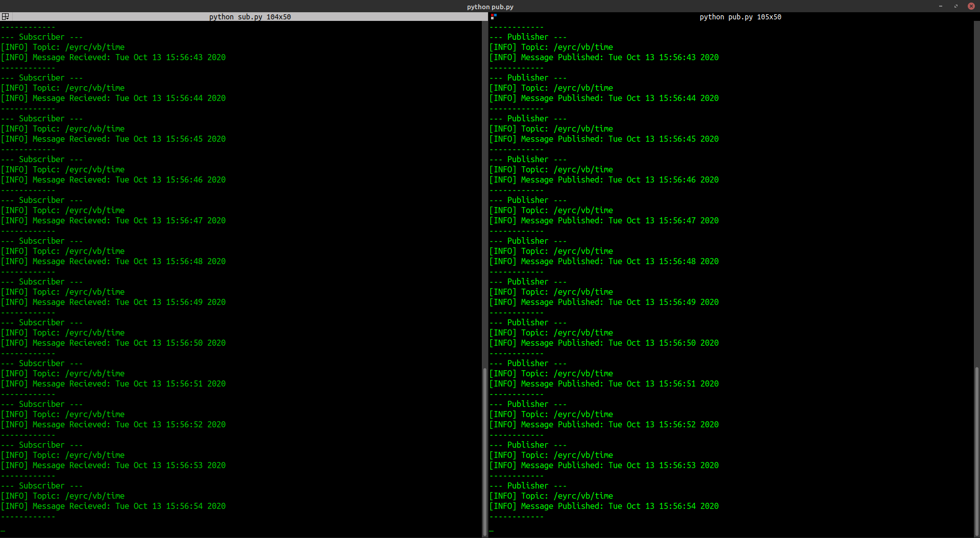
Task: Minimize the Terminator window
Action: 940,6
